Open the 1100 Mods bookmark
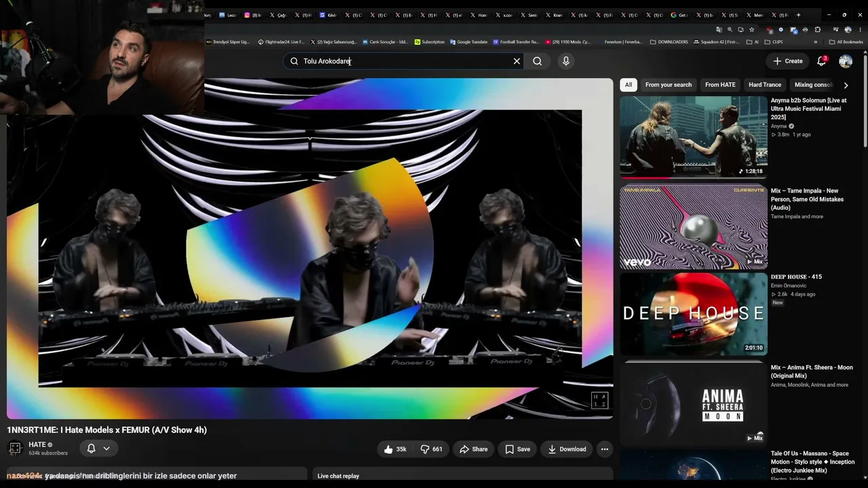868x488 pixels. [568, 42]
